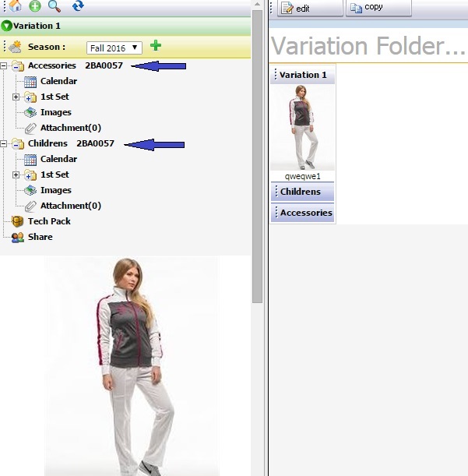This screenshot has height=476, width=468.
Task: Open search with the magnifier icon
Action: [55, 5]
